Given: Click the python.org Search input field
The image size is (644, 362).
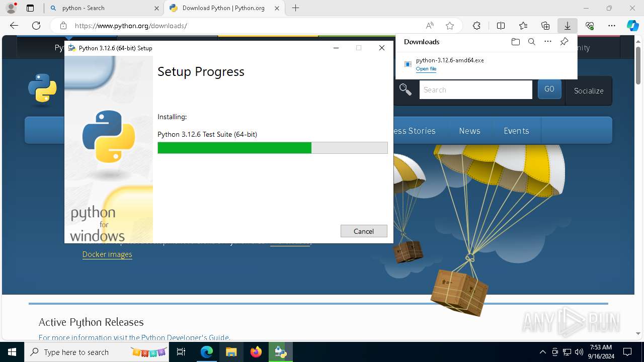Looking at the screenshot, I should [x=475, y=89].
